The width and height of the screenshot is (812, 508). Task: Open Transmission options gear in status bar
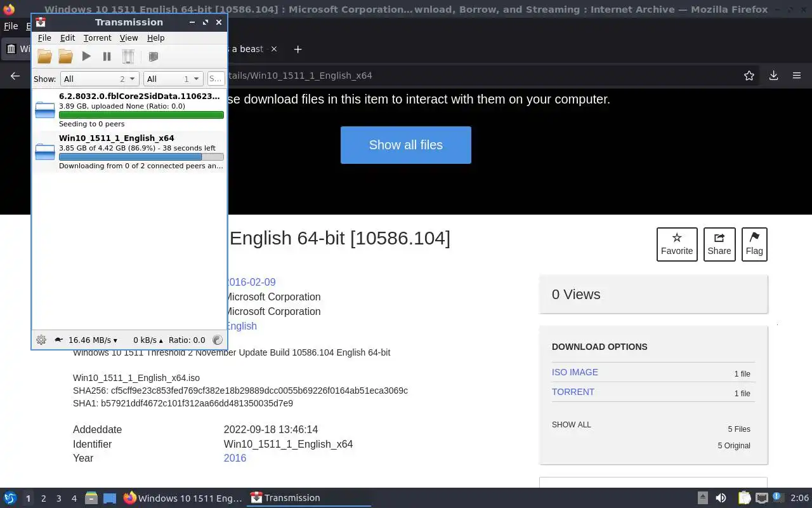pyautogui.click(x=41, y=340)
